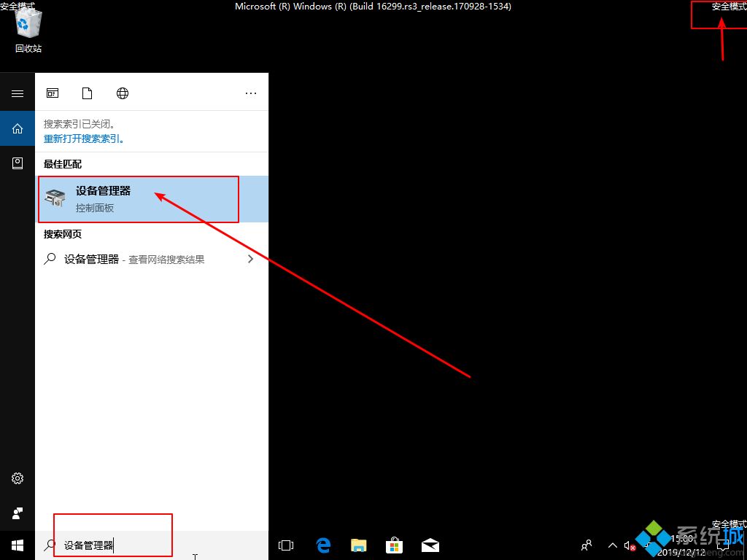Click the '搜索网页' section heading
747x560 pixels.
point(63,234)
